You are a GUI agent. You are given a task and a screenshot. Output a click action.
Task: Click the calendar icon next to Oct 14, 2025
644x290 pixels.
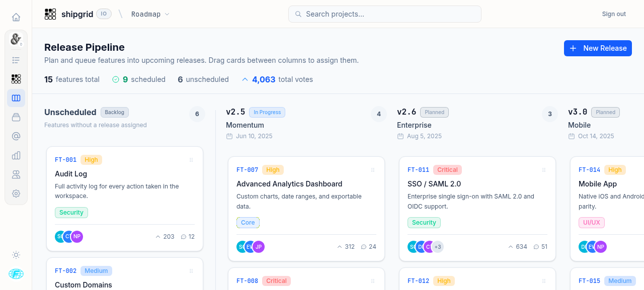[572, 136]
